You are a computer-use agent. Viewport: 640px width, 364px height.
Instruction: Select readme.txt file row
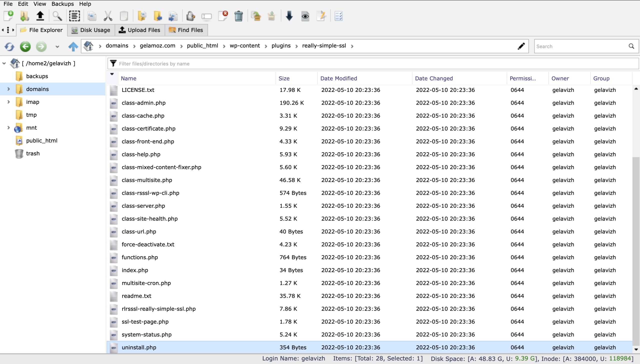[370, 296]
